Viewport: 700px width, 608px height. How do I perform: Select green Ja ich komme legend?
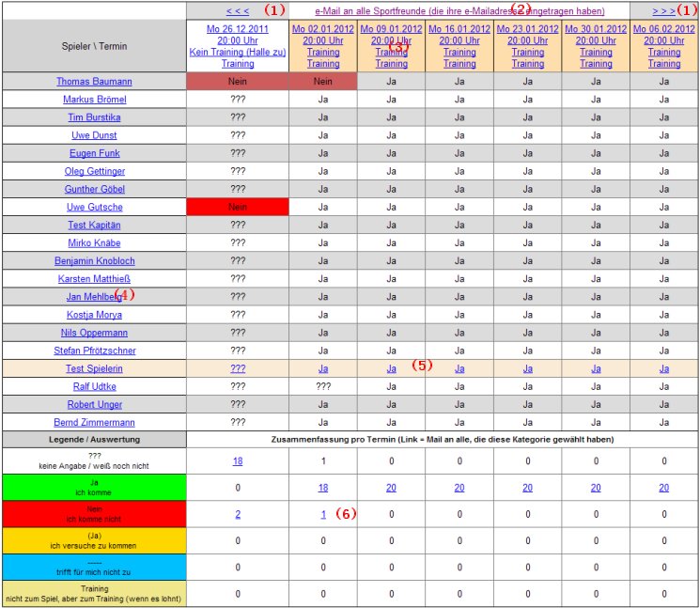click(94, 488)
